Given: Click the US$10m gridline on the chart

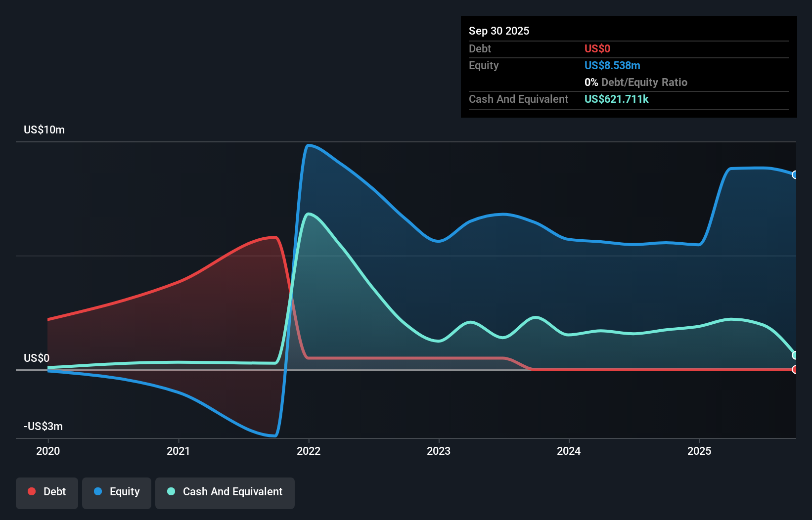Looking at the screenshot, I should click(x=406, y=141).
